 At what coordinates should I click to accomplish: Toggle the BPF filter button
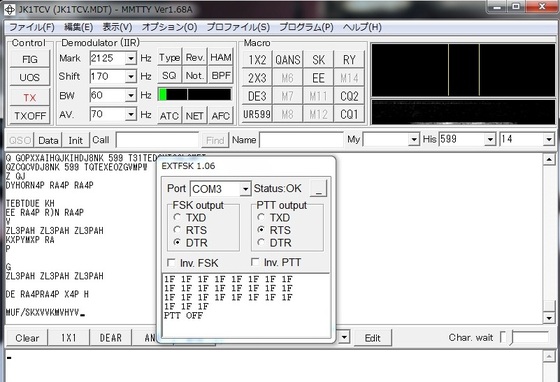220,76
